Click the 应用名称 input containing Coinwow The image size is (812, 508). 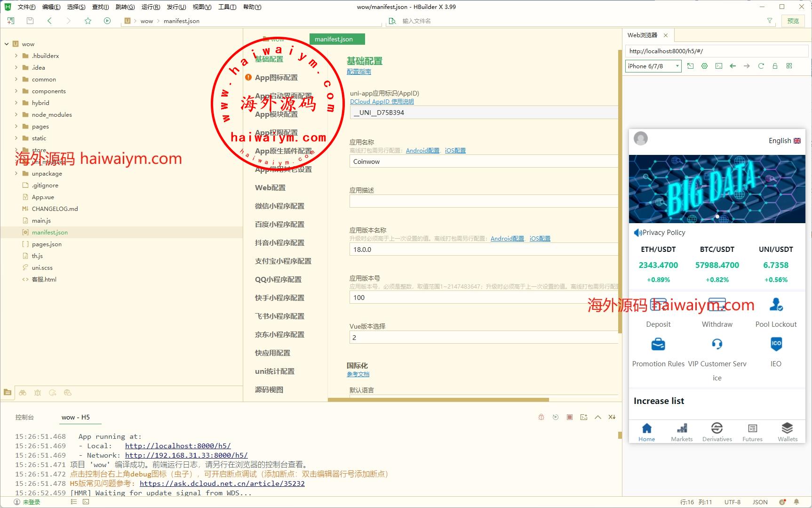(483, 161)
